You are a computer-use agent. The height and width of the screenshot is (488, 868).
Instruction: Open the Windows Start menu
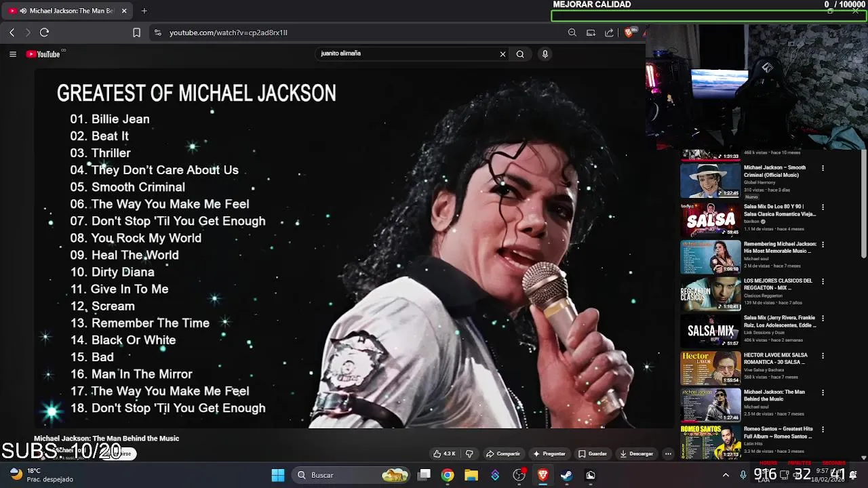pyautogui.click(x=278, y=475)
